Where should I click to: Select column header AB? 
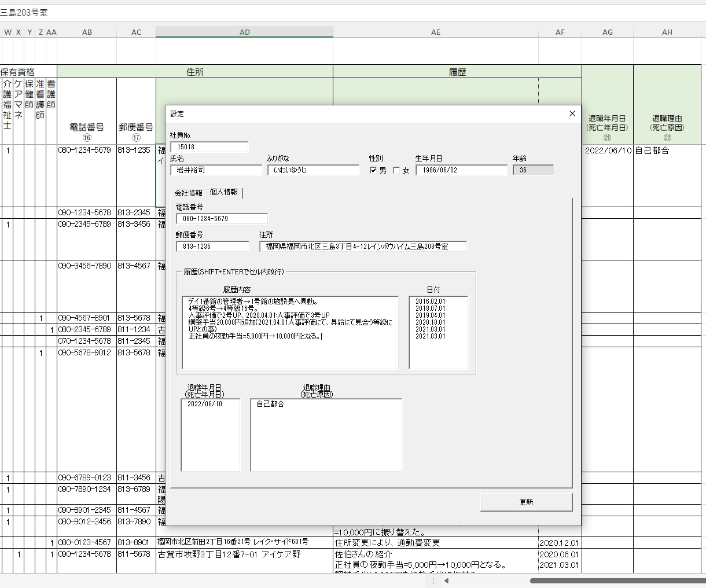(87, 32)
